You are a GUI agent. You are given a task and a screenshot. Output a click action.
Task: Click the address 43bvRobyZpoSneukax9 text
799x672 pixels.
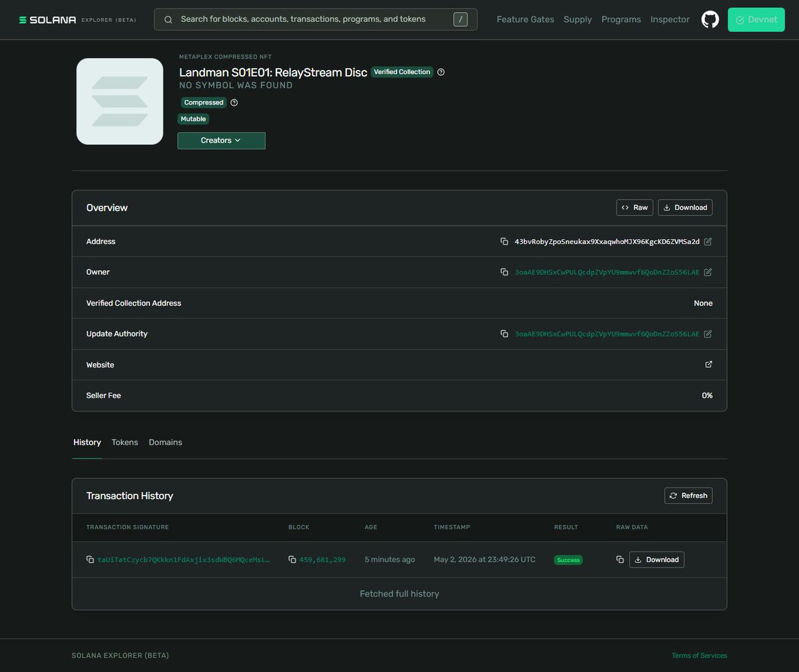click(607, 241)
